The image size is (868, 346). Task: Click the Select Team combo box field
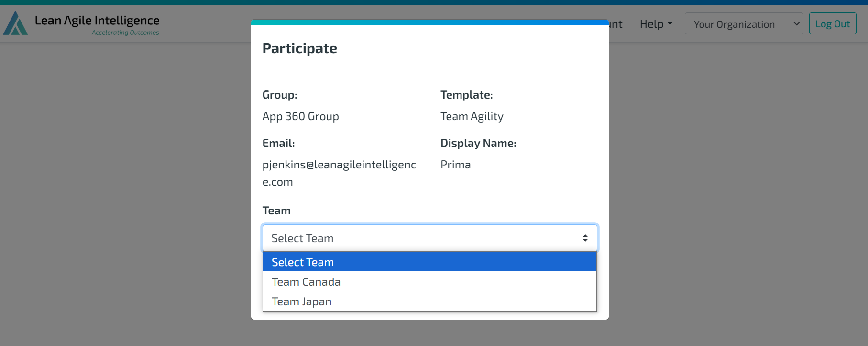[x=430, y=238]
